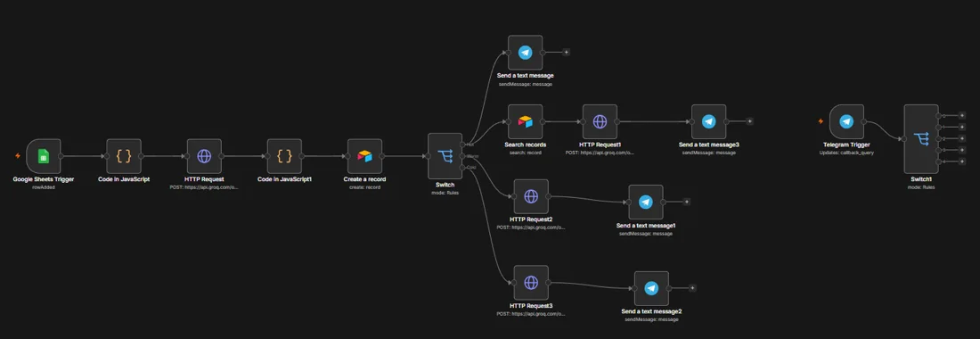Select the Google Sheets Trigger node

pyautogui.click(x=44, y=156)
